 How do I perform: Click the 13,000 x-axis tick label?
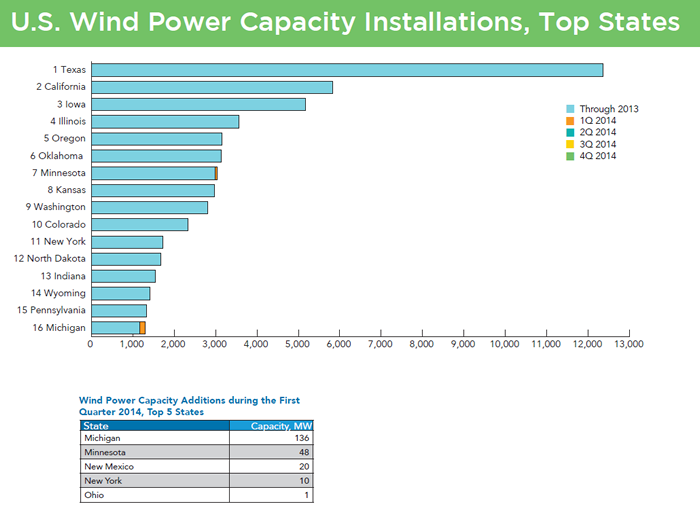click(x=629, y=344)
